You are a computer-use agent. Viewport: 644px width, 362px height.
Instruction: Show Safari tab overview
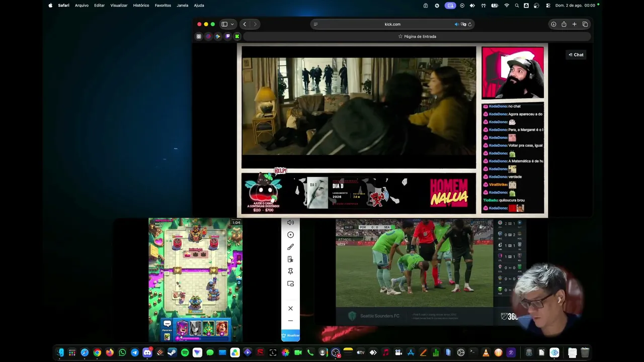pyautogui.click(x=585, y=24)
